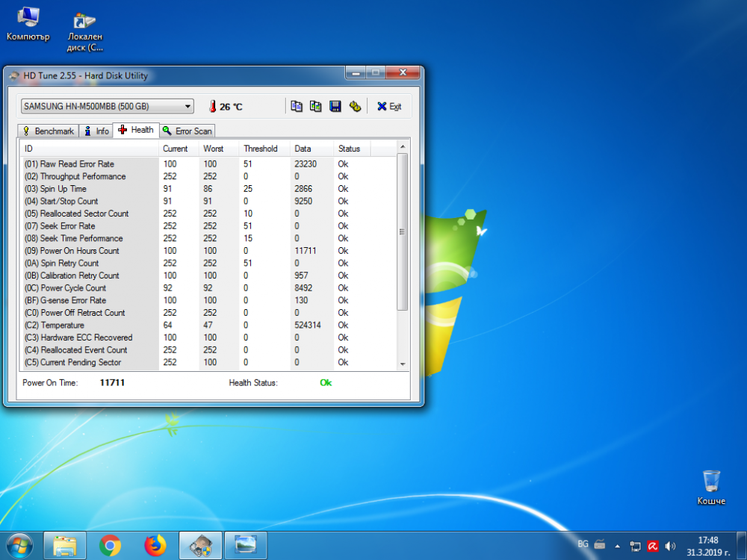Exit HD Tune with the Exit button
Screen dimensions: 747x560
click(389, 106)
